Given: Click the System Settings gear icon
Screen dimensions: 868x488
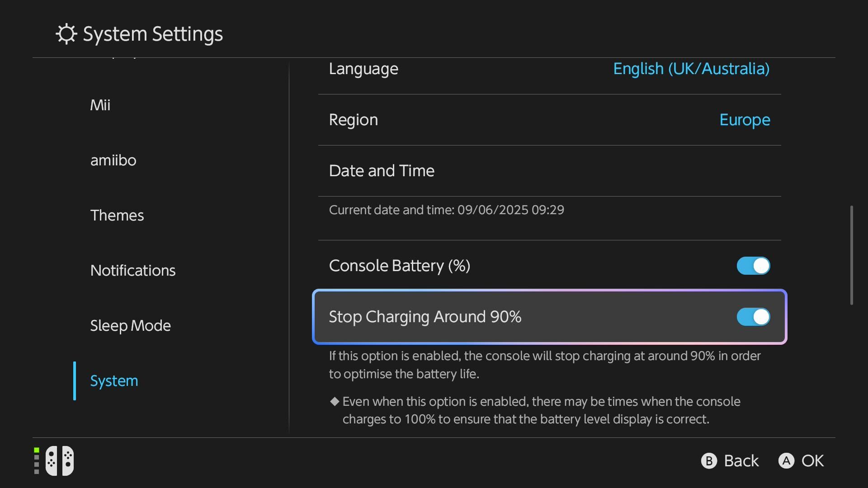Looking at the screenshot, I should (66, 34).
